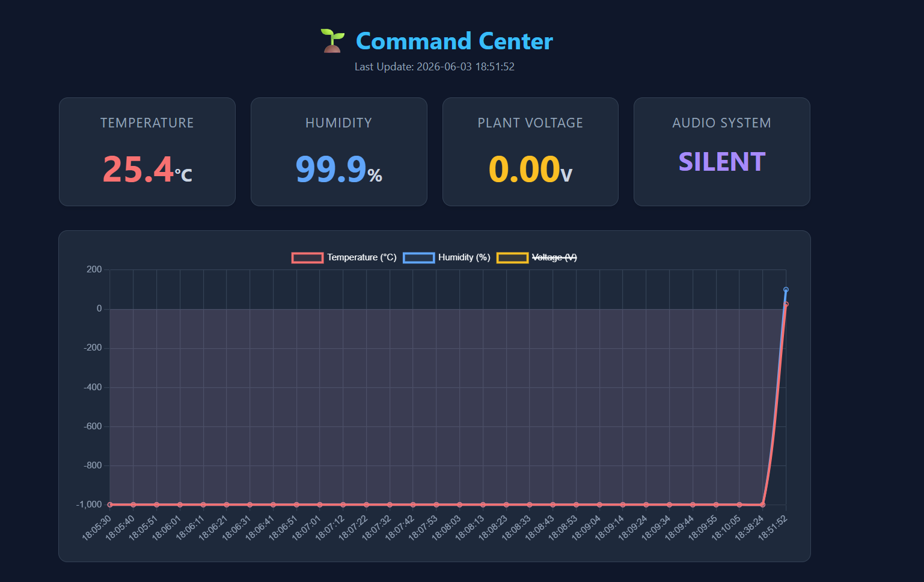The width and height of the screenshot is (924, 582).
Task: Show the struck-through Voltage (V) series
Action: pos(537,257)
